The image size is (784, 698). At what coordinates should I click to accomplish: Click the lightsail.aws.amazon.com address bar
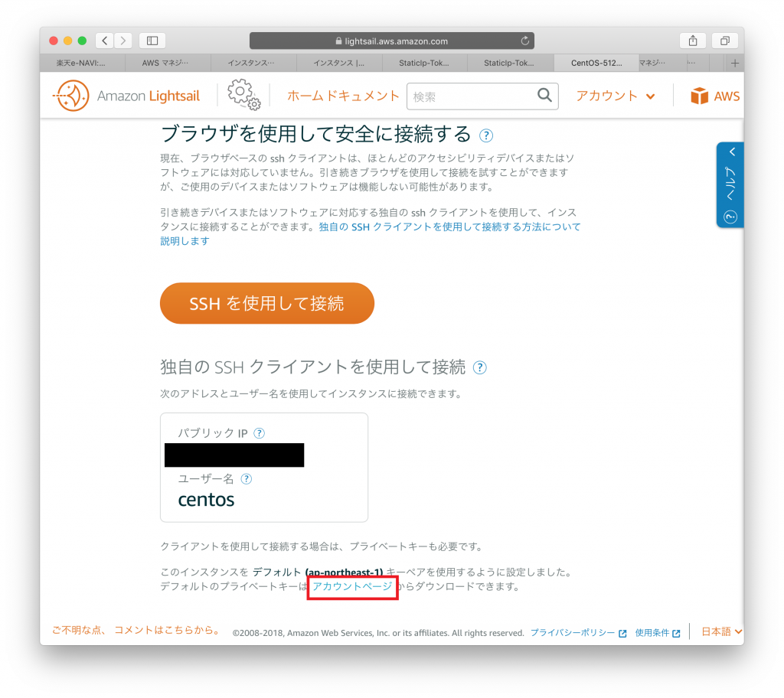pyautogui.click(x=391, y=41)
